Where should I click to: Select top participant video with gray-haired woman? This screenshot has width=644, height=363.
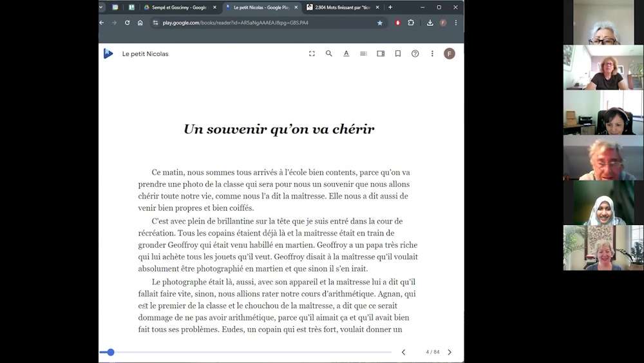603,22
